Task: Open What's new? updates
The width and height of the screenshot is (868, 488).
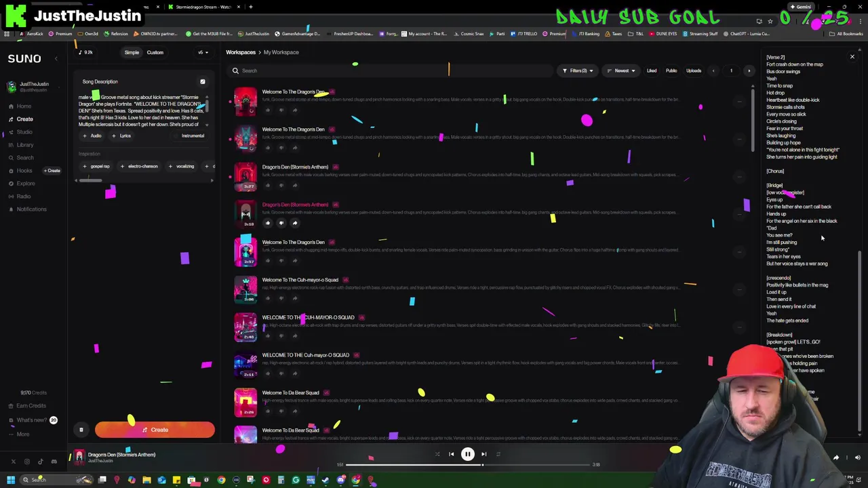Action: (32, 420)
